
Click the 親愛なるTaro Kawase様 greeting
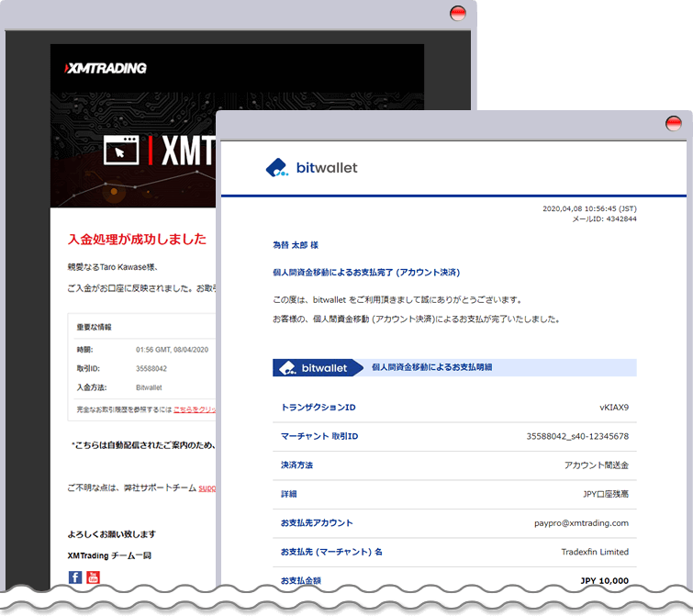tap(113, 267)
